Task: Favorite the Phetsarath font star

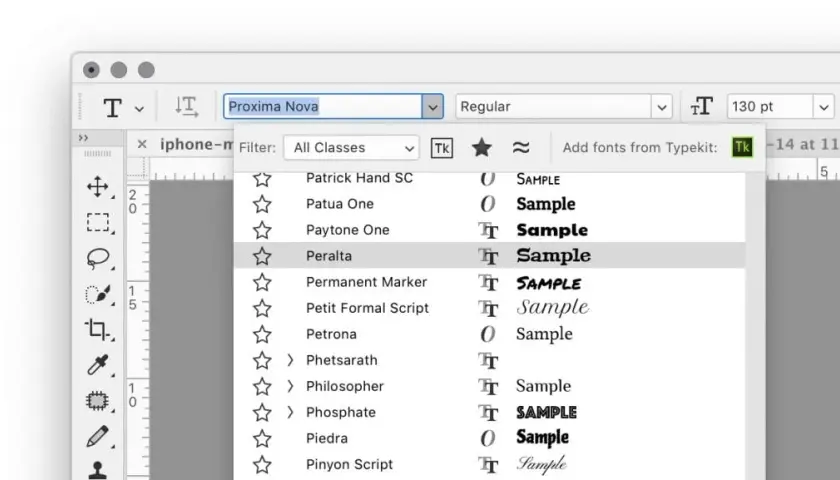Action: click(262, 361)
